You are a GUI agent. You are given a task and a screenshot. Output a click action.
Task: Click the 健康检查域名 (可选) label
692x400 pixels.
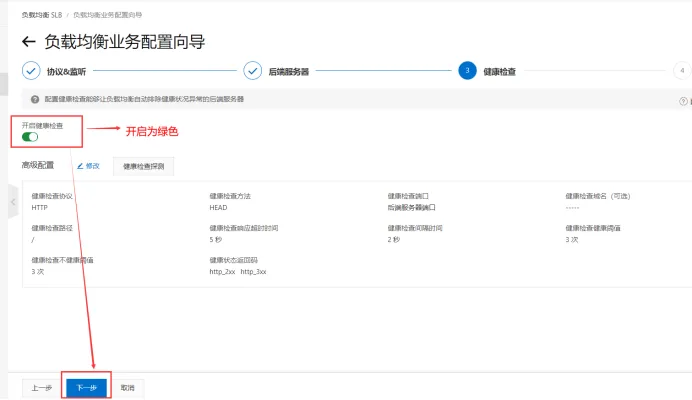[x=598, y=196]
